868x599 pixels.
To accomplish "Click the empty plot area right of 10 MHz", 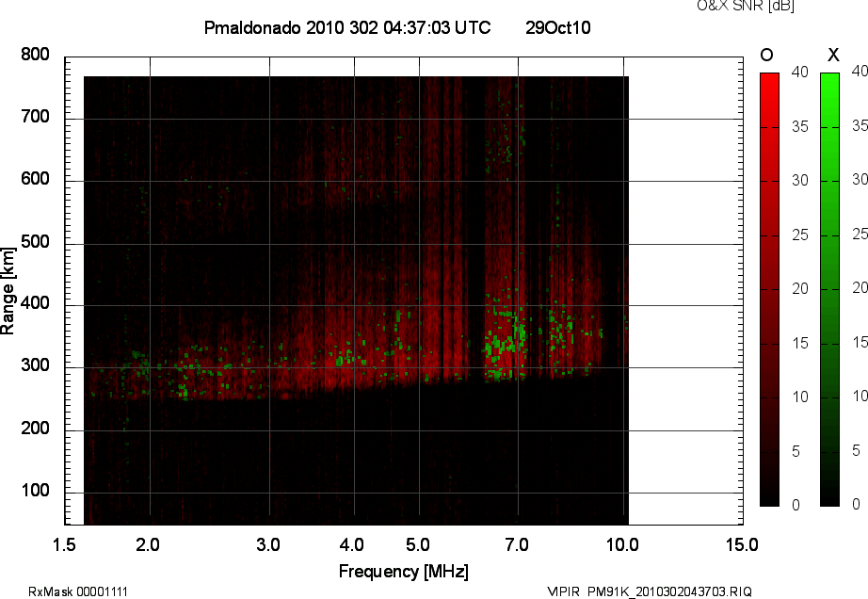I will pyautogui.click(x=683, y=283).
